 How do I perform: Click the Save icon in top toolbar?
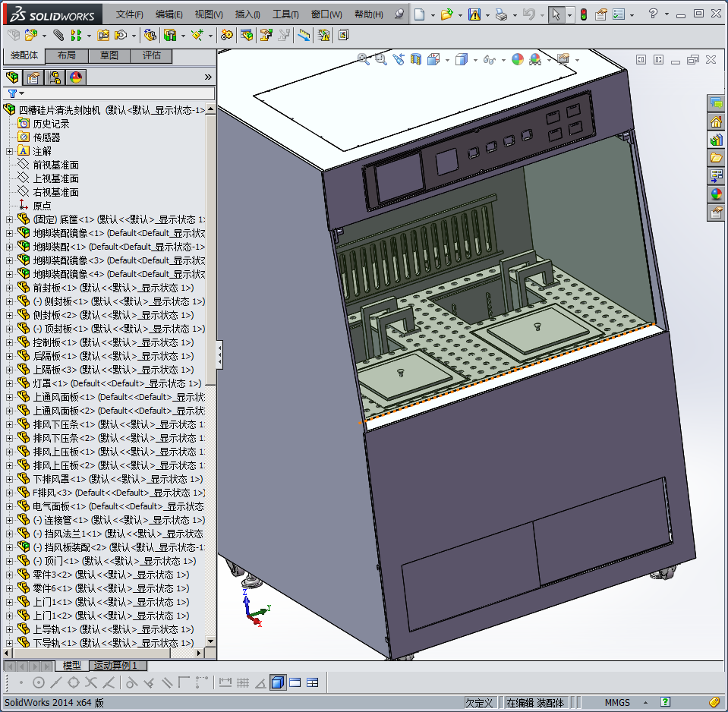click(474, 14)
